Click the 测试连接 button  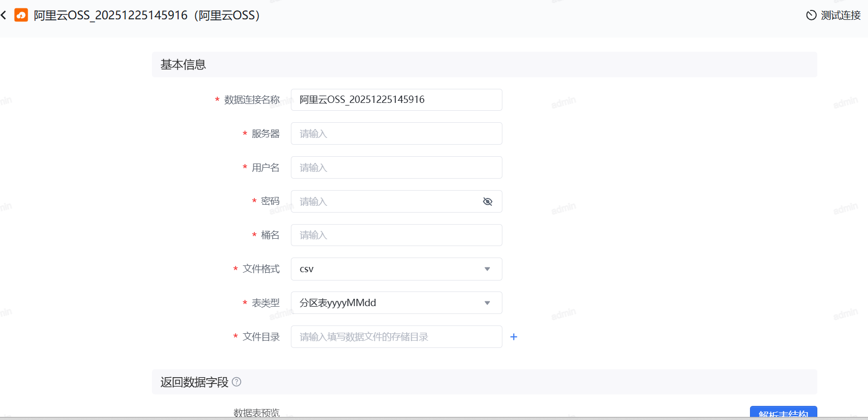834,15
